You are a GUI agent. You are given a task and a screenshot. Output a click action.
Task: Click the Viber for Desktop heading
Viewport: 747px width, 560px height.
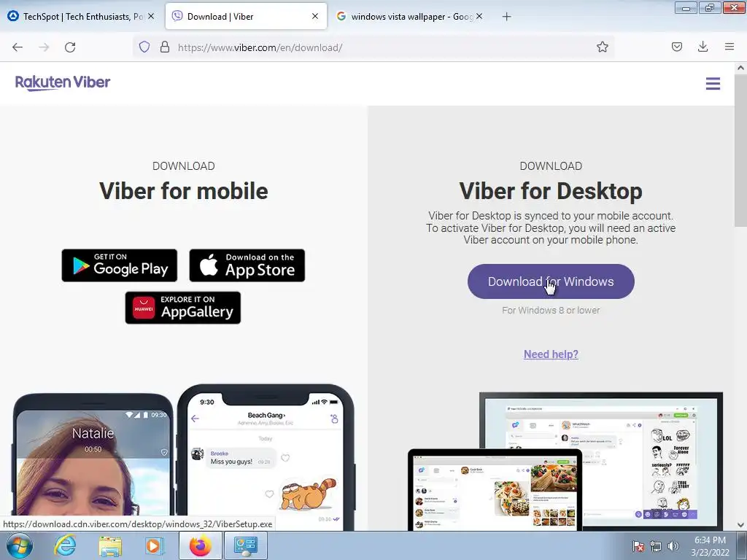pos(551,191)
